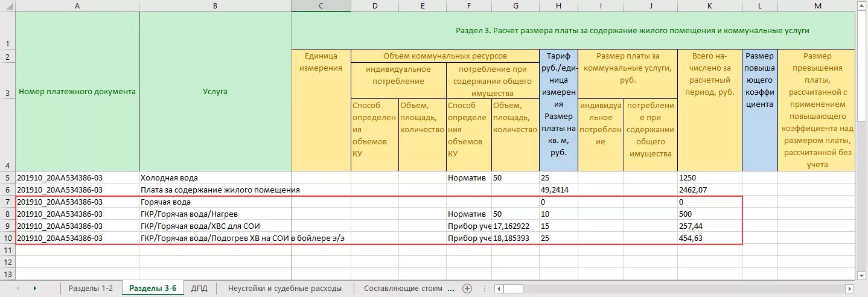This screenshot has height=297, width=868.
Task: Click the Плата за содержание жилого помещения cell
Action: 215,190
